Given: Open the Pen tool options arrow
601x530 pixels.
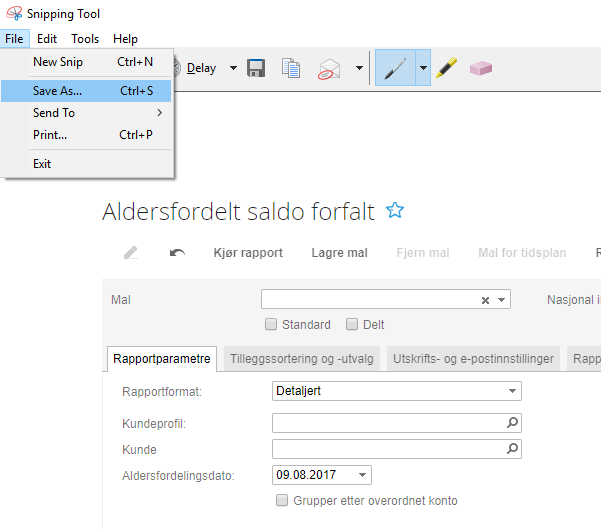Looking at the screenshot, I should coord(424,68).
